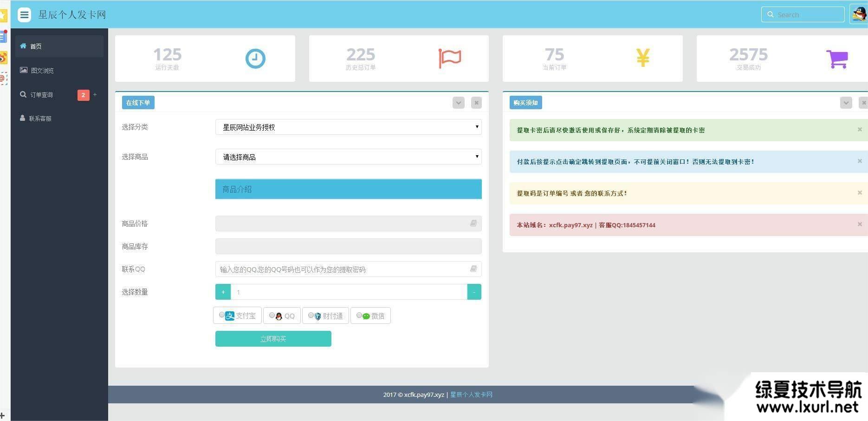Open the QQ penguin avatar in header
The height and width of the screenshot is (421, 868).
(859, 14)
